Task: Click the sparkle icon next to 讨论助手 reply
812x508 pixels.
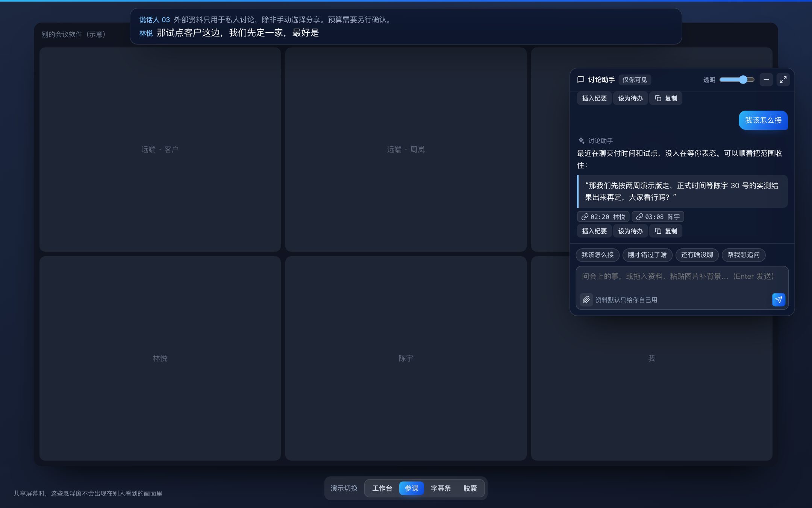Action: click(581, 141)
